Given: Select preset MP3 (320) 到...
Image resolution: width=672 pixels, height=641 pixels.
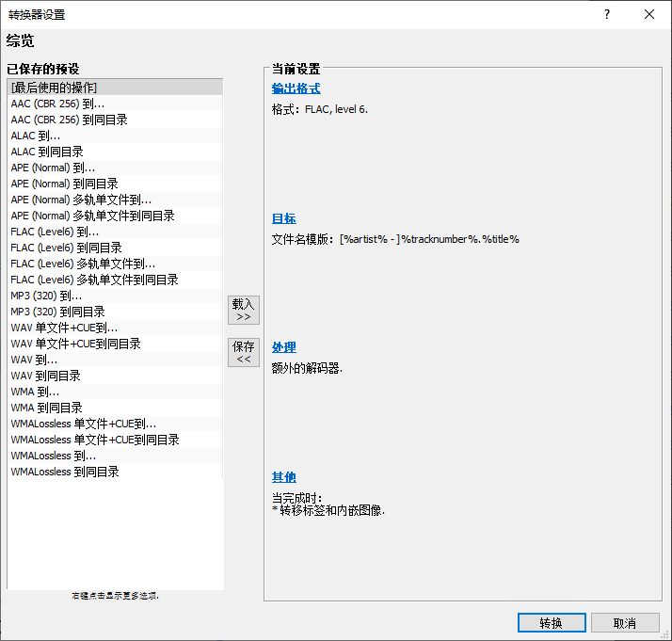Looking at the screenshot, I should coord(115,296).
